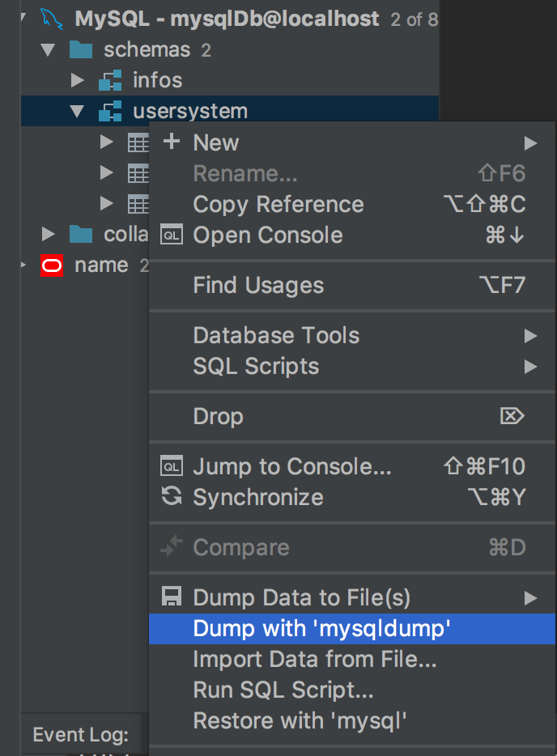Viewport: 557px width, 756px height.
Task: Expand the collations folder node
Action: (x=49, y=234)
